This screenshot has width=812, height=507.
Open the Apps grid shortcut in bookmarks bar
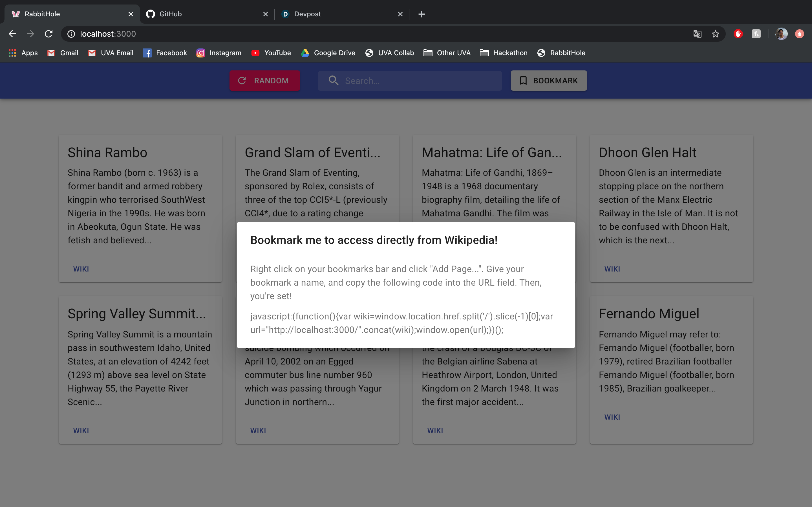(x=23, y=53)
